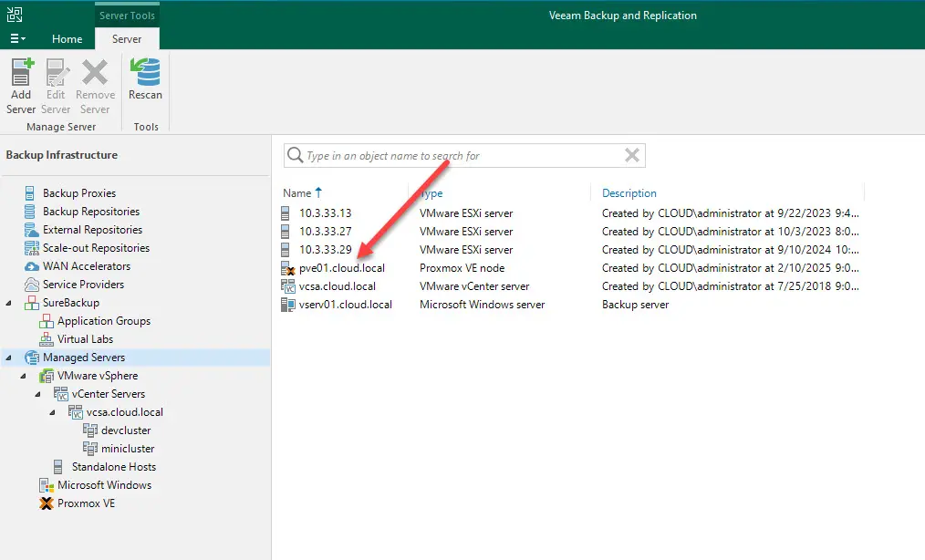925x560 pixels.
Task: Collapse the SureBackup tree node
Action: [9, 303]
